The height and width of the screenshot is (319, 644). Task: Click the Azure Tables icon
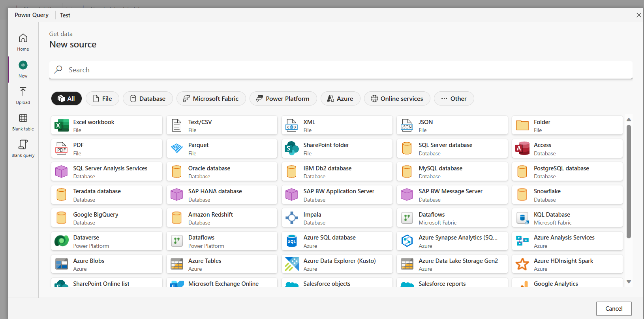coord(176,264)
